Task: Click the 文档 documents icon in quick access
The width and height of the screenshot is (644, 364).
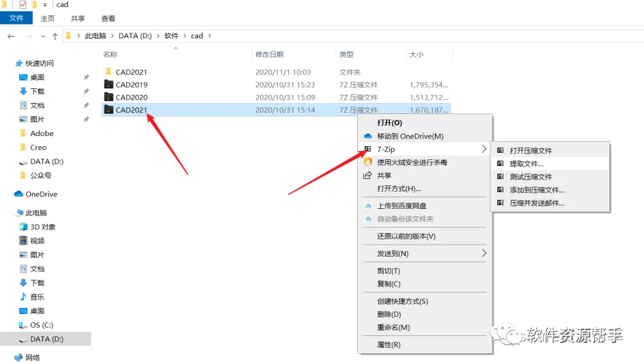Action: click(23, 105)
